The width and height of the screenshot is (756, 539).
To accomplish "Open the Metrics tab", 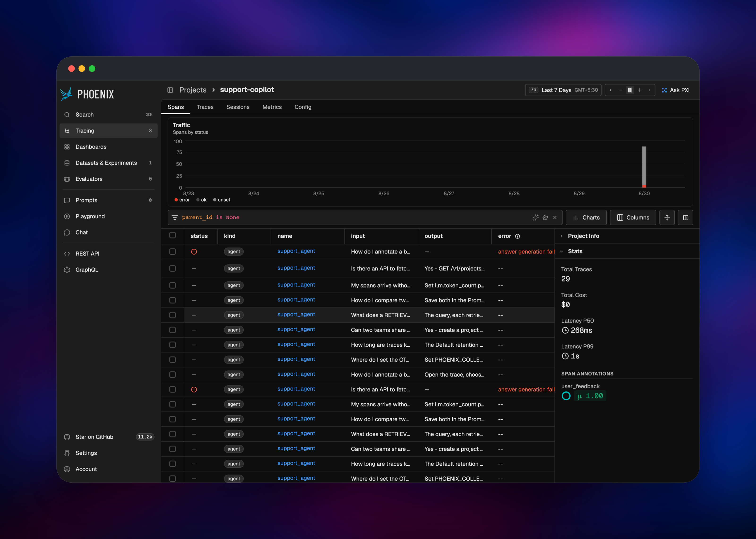I will tap(272, 107).
